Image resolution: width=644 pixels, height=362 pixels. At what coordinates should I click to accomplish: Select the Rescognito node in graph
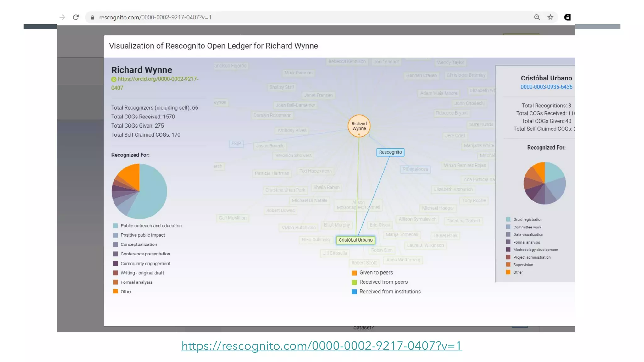coord(390,152)
